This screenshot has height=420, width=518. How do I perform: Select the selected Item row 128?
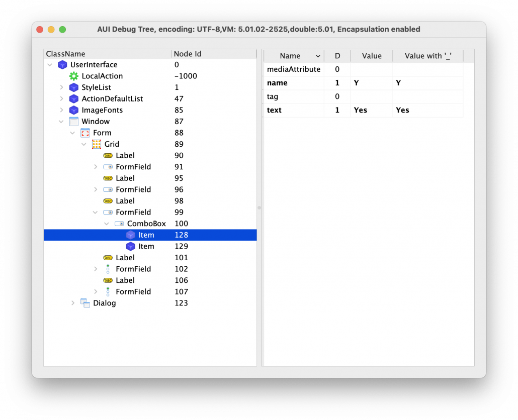(150, 235)
